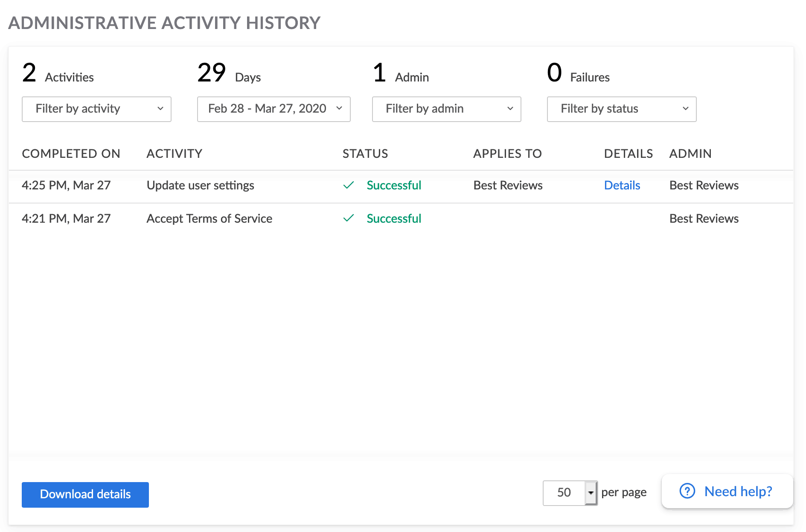
Task: Click the Download details button
Action: pos(85,494)
